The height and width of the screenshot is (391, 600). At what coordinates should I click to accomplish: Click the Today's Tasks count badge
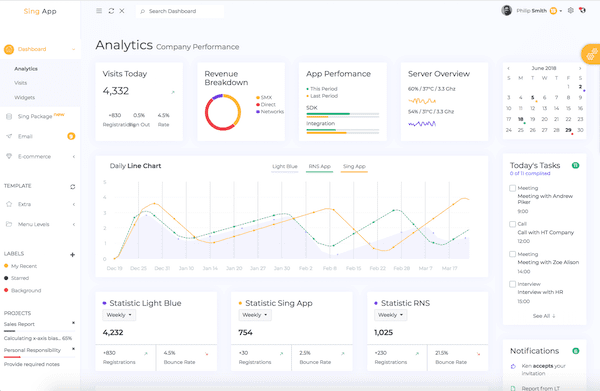(x=576, y=165)
